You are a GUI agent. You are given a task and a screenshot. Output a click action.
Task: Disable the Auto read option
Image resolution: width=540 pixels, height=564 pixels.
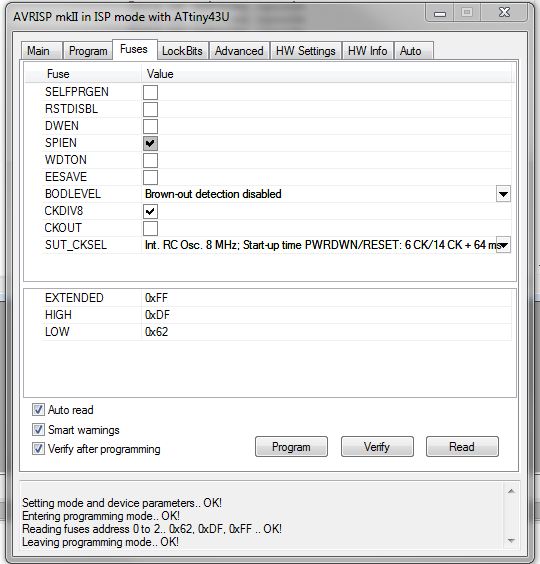coord(38,410)
